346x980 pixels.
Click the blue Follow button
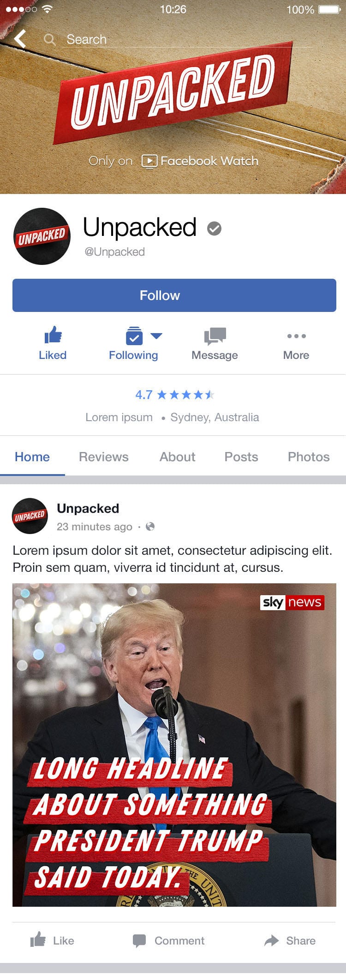pyautogui.click(x=174, y=295)
